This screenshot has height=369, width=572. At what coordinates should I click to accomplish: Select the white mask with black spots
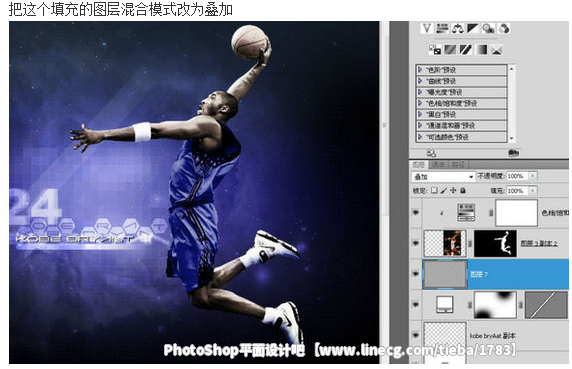(495, 305)
